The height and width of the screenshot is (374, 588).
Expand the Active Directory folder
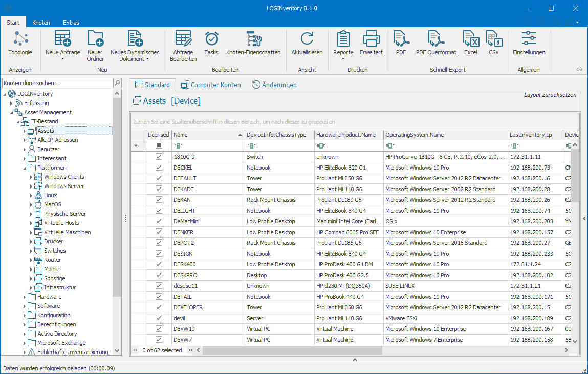[25, 334]
